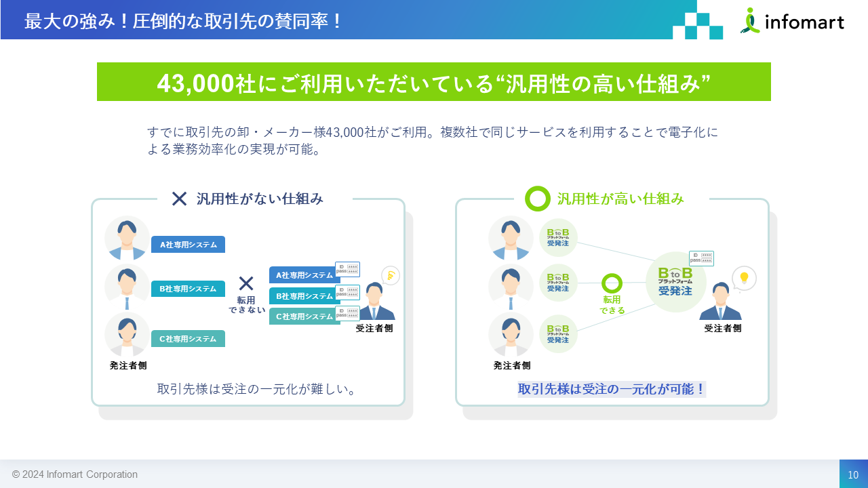Click the confused squiggle speech bubble icon

pos(391,275)
